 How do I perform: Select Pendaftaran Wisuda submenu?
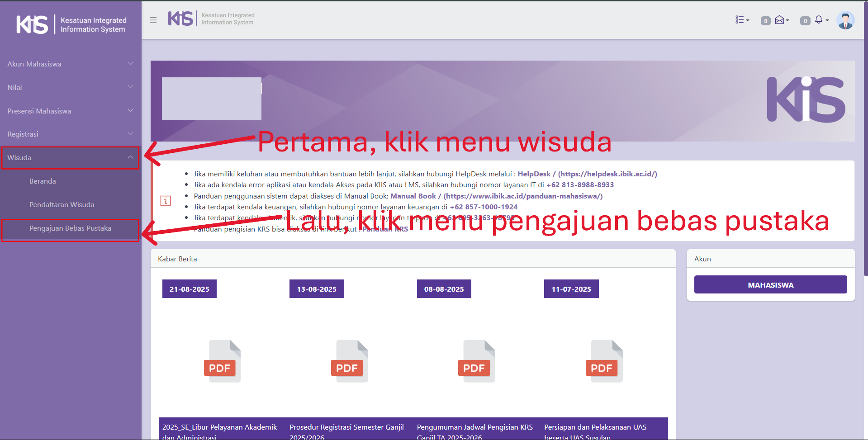tap(62, 205)
